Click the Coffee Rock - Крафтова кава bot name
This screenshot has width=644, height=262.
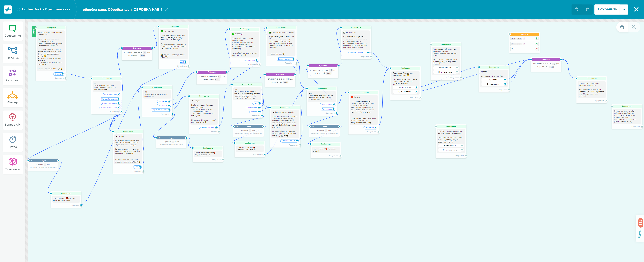tap(46, 9)
